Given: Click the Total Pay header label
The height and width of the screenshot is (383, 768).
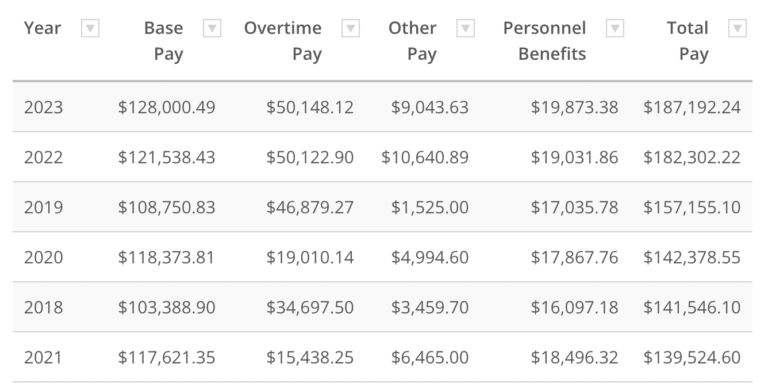Looking at the screenshot, I should click(688, 41).
